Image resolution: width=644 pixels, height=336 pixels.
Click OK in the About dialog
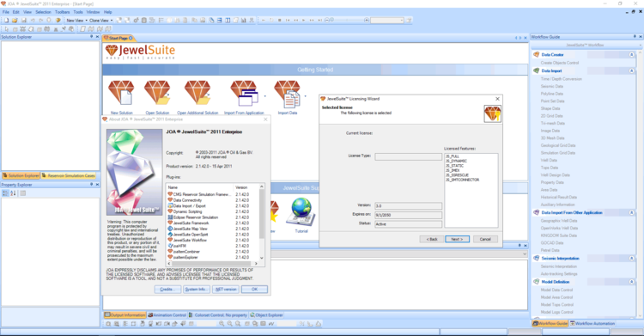tap(255, 289)
